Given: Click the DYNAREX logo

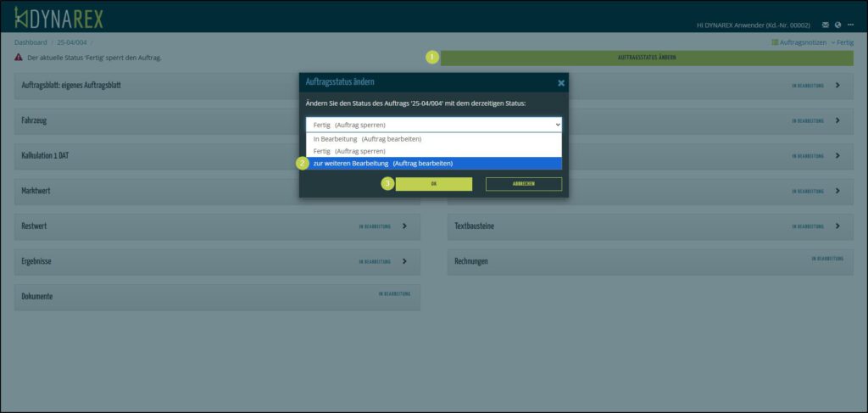Looking at the screenshot, I should [x=58, y=17].
